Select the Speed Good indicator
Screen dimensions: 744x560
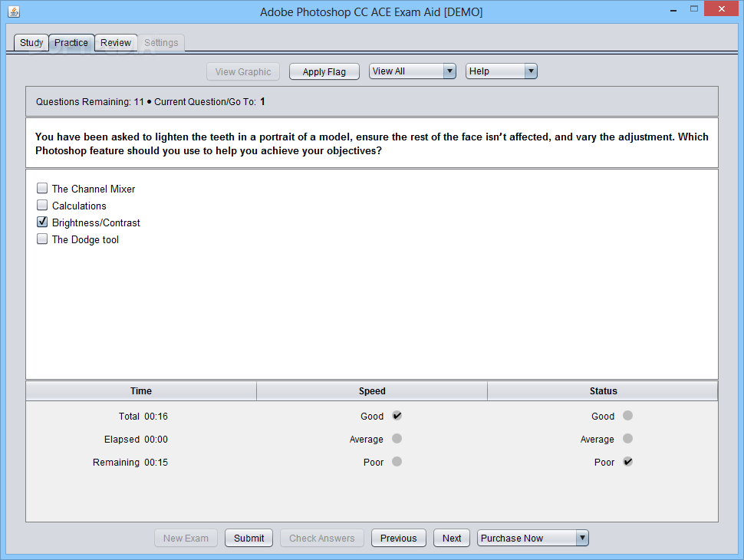(397, 416)
